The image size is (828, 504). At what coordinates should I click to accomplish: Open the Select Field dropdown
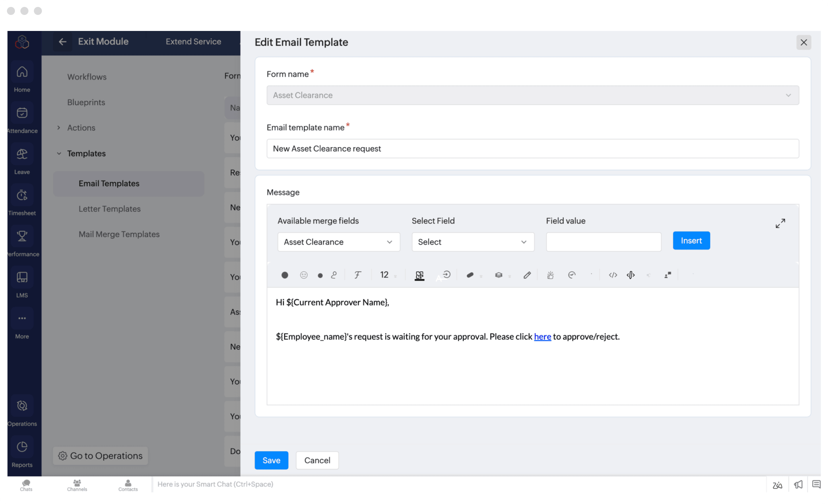pyautogui.click(x=473, y=242)
